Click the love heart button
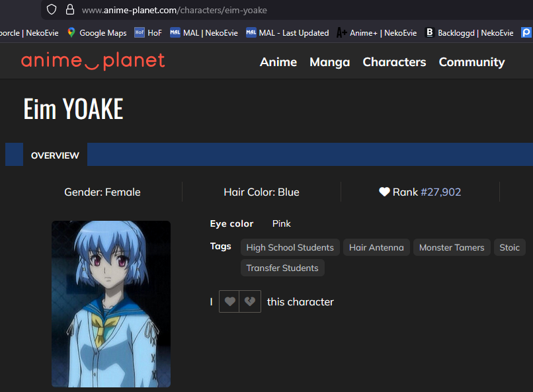The image size is (533, 392). tap(229, 301)
